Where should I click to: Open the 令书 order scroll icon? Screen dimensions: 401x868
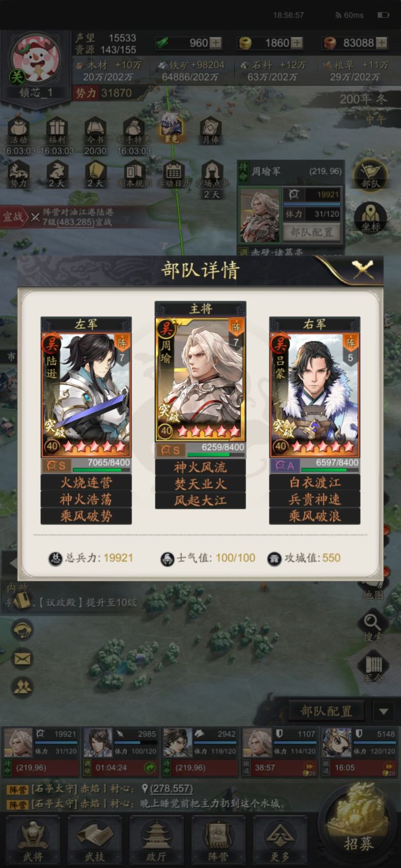pos(95,136)
